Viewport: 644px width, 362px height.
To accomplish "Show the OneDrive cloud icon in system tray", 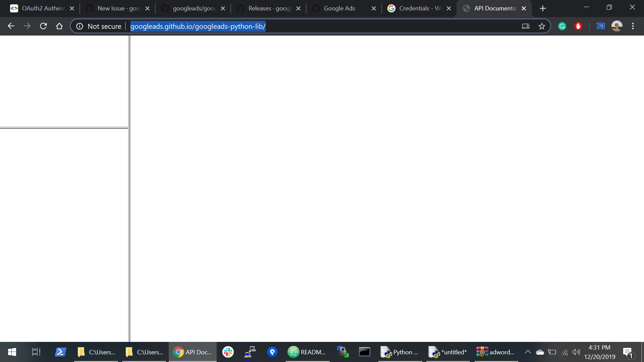I will pos(539,352).
